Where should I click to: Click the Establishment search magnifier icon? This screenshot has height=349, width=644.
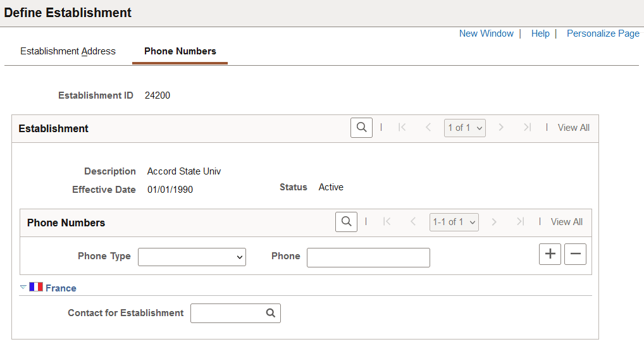(x=361, y=128)
